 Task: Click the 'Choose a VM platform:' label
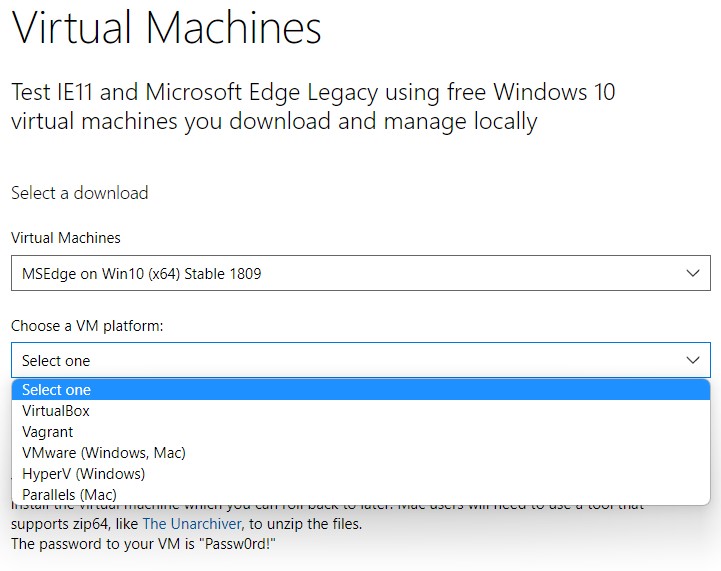coord(87,326)
